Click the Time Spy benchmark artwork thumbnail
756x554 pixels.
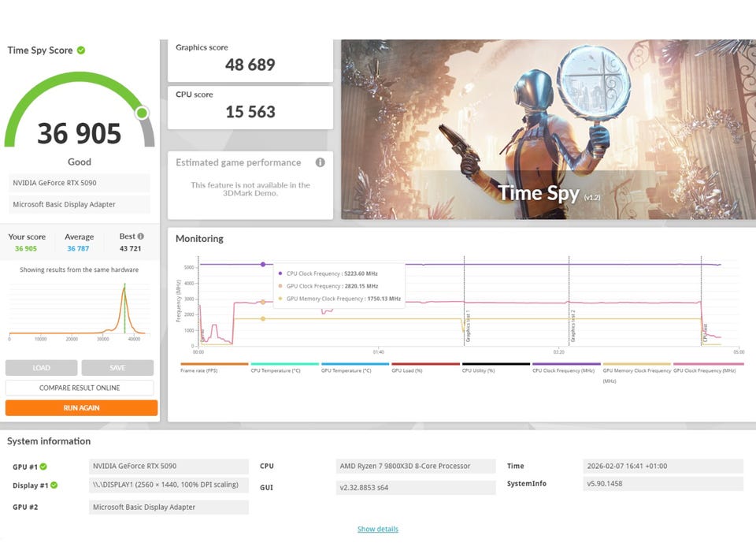(548, 129)
